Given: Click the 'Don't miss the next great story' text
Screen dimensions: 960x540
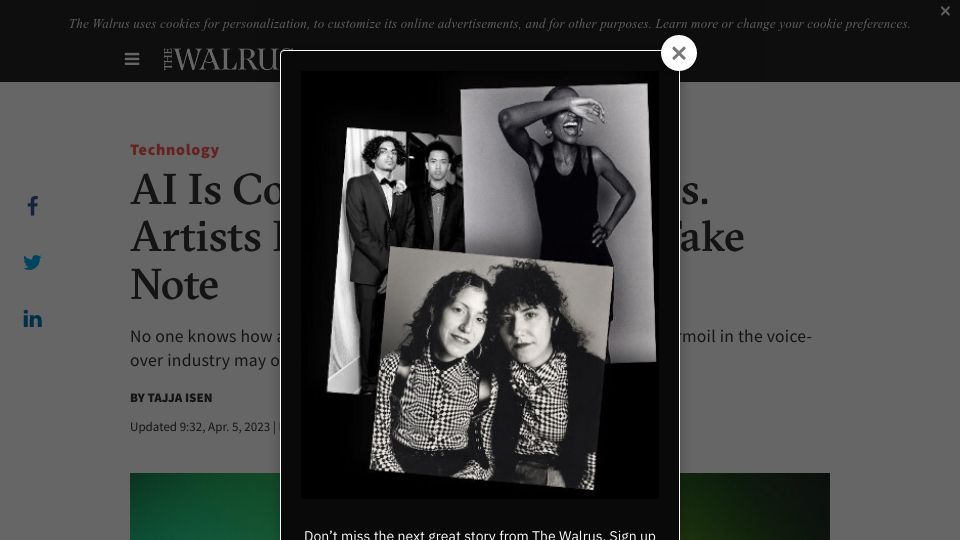Looking at the screenshot, I should coord(480,534).
